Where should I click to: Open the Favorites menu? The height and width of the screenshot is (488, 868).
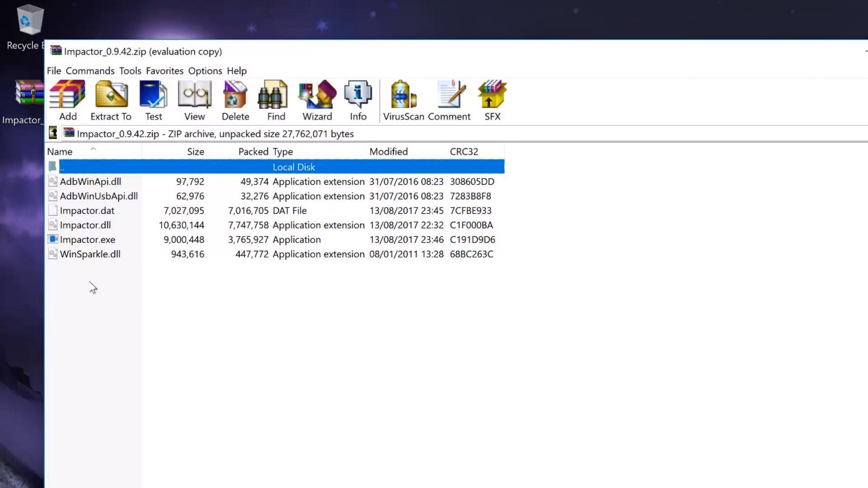point(165,71)
